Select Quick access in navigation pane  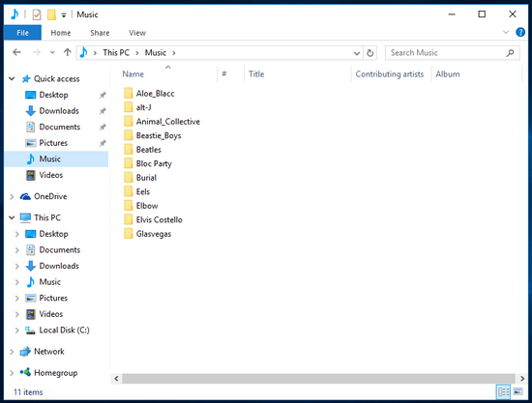tap(57, 78)
